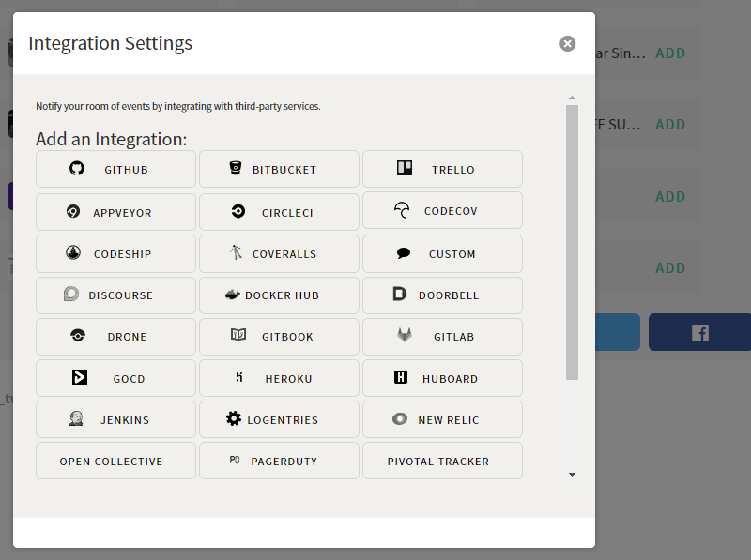Click the Jenkins butler icon
The image size is (751, 560).
click(76, 419)
